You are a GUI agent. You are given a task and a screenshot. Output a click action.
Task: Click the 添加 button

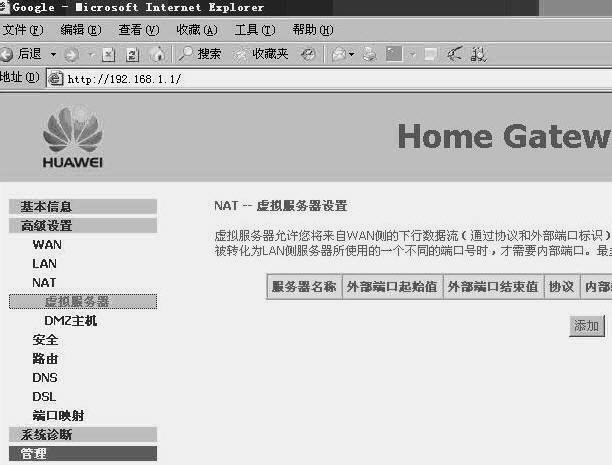click(x=587, y=326)
